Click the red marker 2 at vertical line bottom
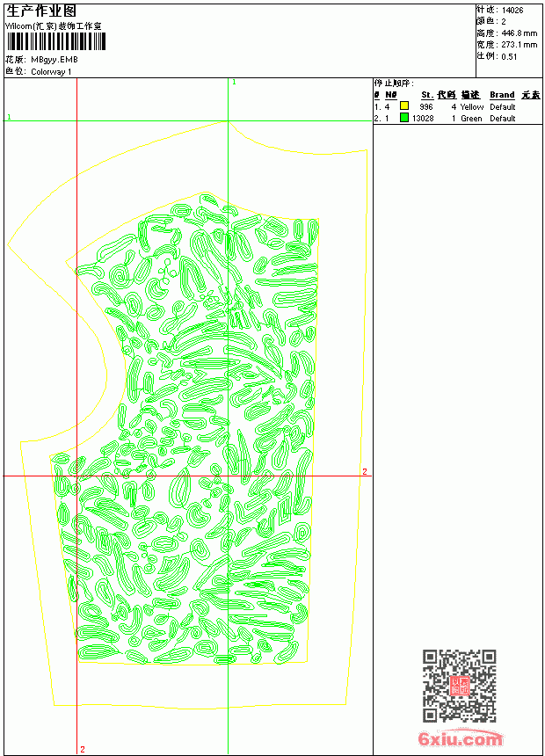545x756 pixels. (x=83, y=749)
